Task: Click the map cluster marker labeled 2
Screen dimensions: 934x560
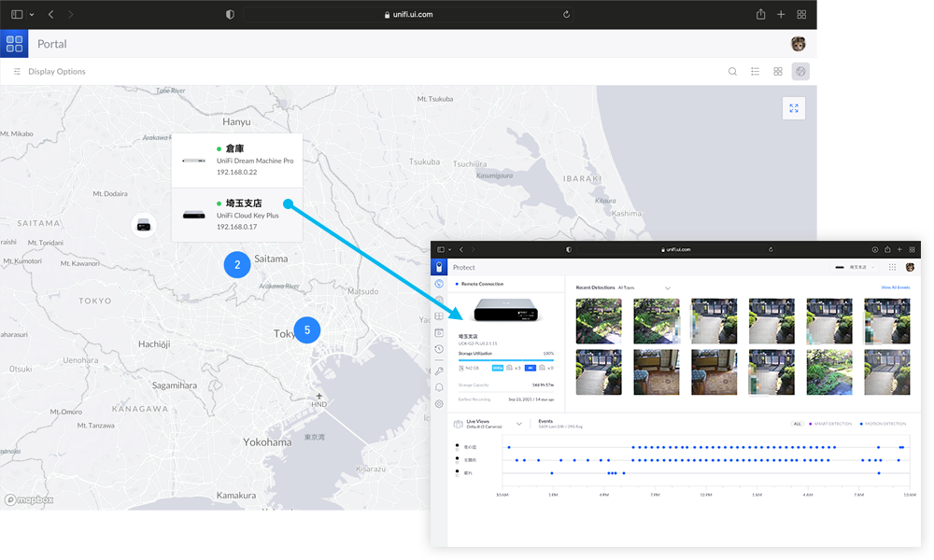Action: (x=237, y=265)
